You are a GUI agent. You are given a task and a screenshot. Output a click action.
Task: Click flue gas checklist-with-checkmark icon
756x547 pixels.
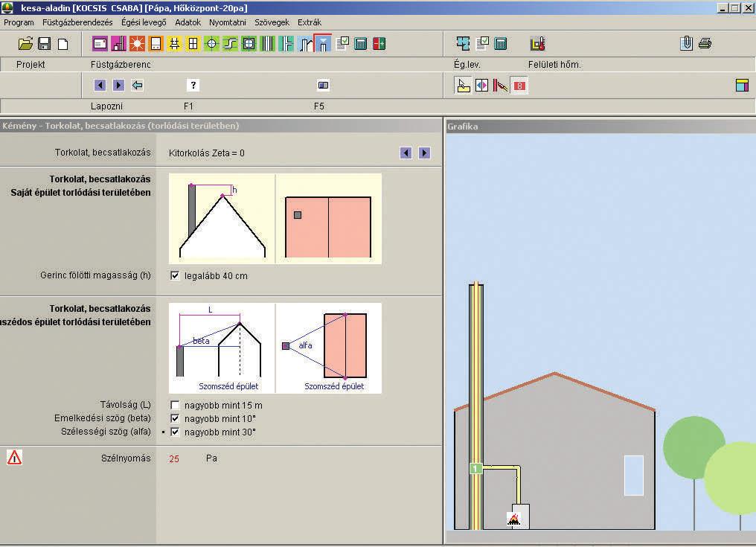tap(342, 43)
